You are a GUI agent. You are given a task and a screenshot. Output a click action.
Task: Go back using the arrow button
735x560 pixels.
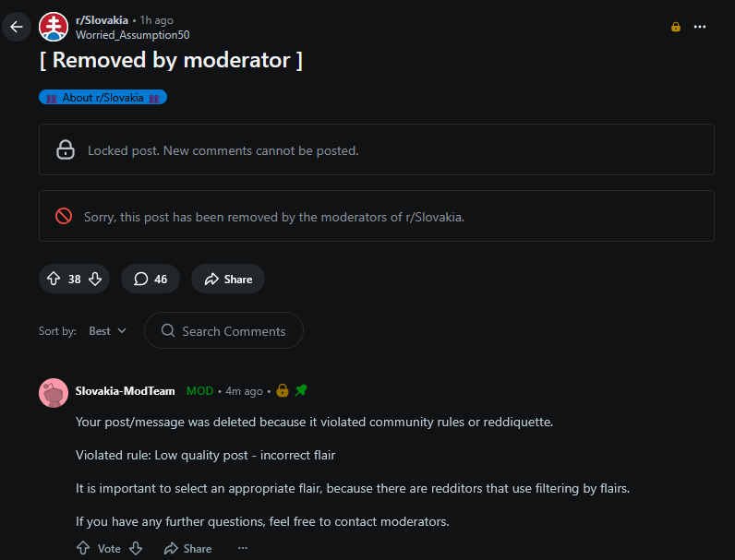[17, 27]
